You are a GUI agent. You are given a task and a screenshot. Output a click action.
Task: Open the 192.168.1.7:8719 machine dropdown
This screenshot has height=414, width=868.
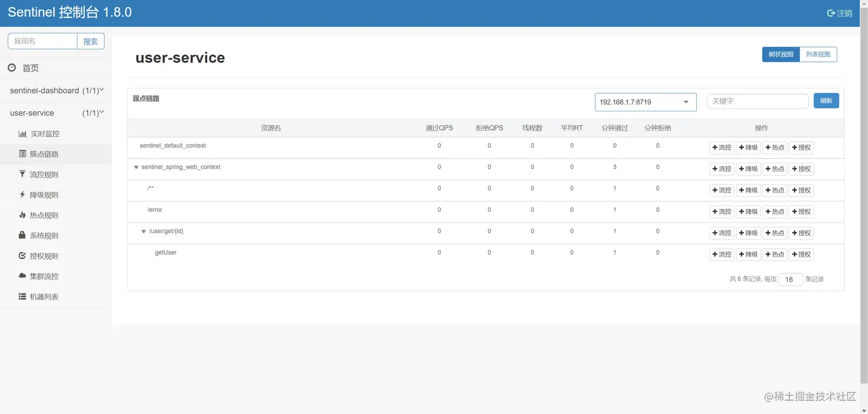click(645, 102)
